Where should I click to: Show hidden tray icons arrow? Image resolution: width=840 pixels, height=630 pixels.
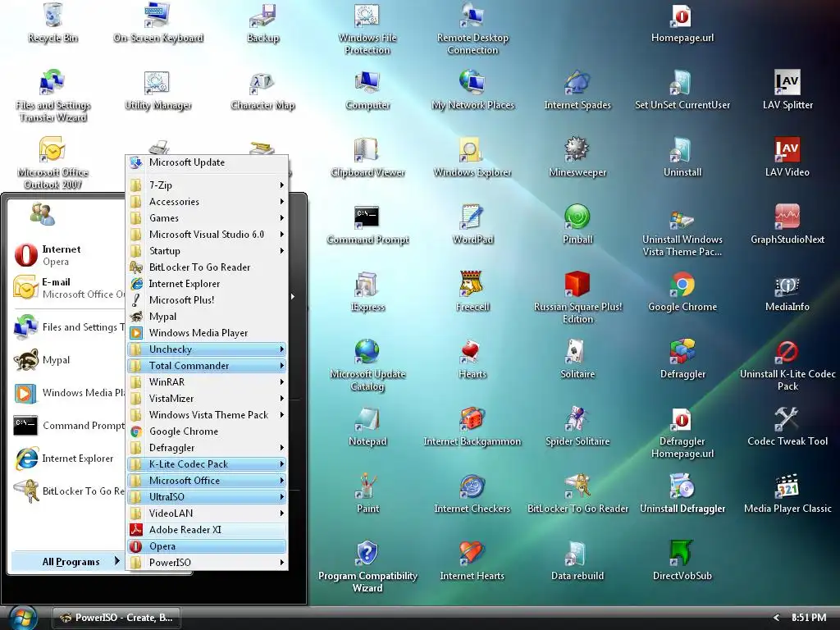776,618
